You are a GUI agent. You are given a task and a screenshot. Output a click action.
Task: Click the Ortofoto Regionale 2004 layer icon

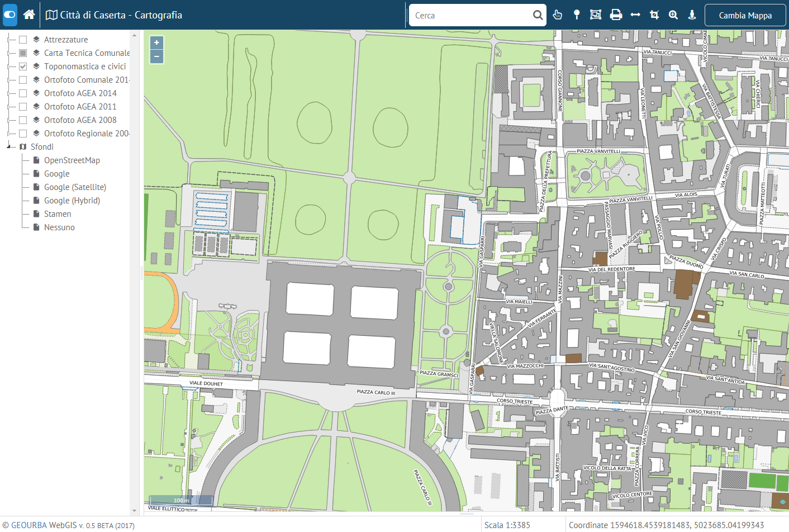pyautogui.click(x=36, y=134)
